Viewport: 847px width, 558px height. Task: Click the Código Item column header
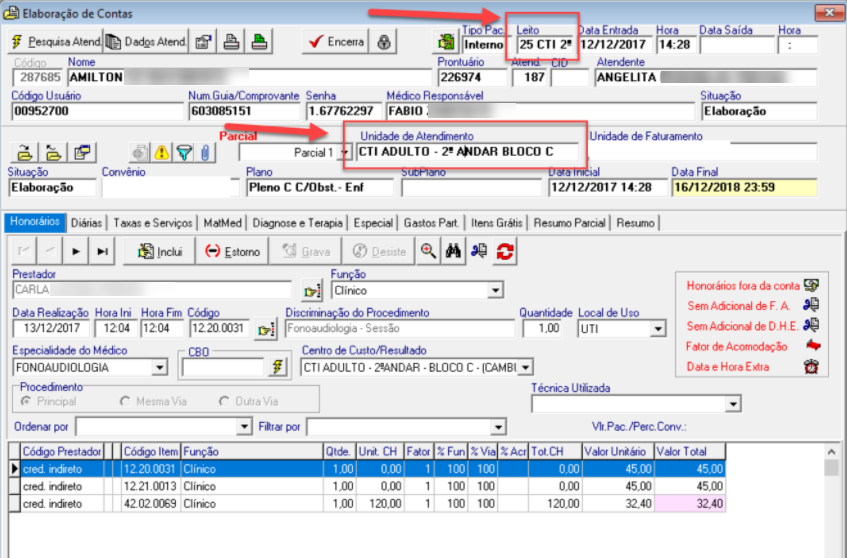click(151, 452)
